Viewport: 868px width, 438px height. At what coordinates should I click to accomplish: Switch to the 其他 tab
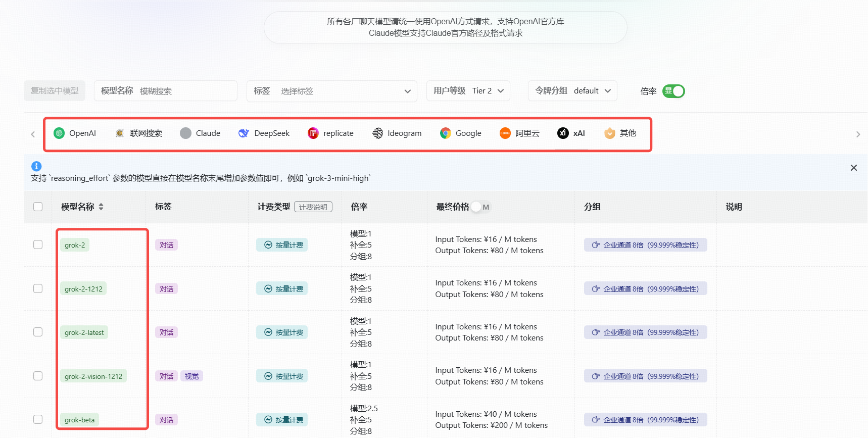(x=620, y=133)
